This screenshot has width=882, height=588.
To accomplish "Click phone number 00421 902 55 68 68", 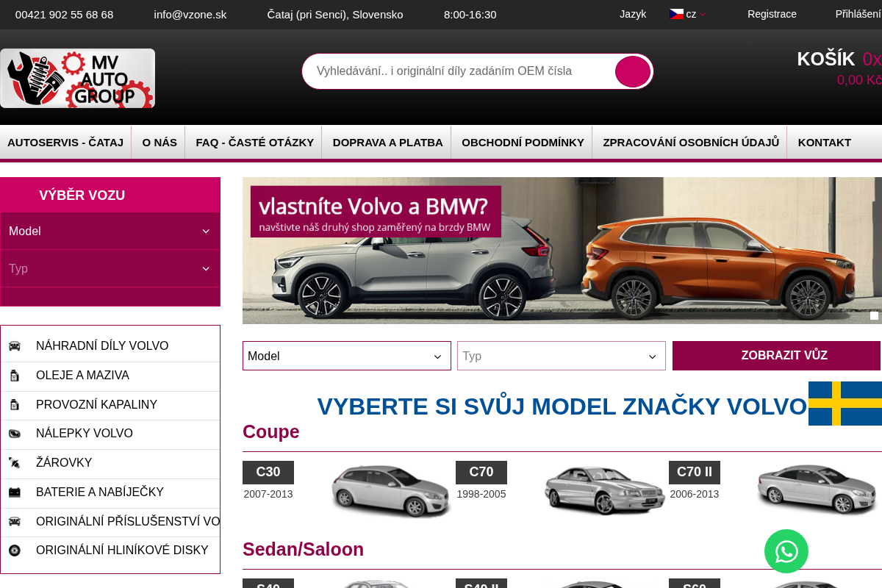I will point(64,15).
